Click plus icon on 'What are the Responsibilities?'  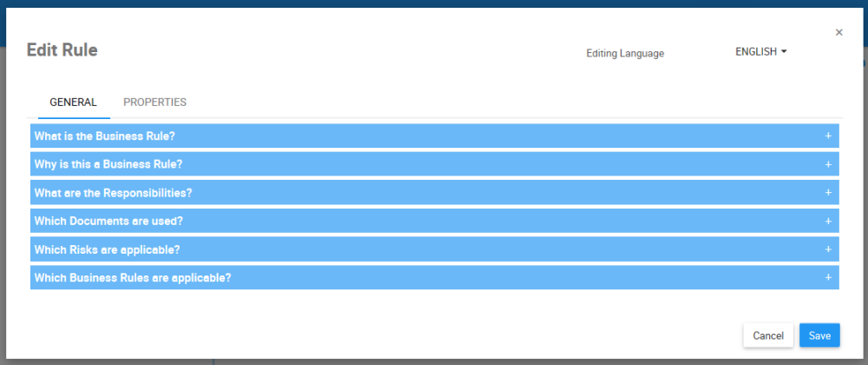coord(828,192)
